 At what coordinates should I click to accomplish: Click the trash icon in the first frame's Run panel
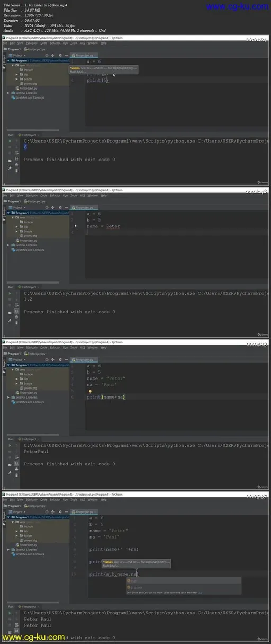pyautogui.click(x=17, y=170)
